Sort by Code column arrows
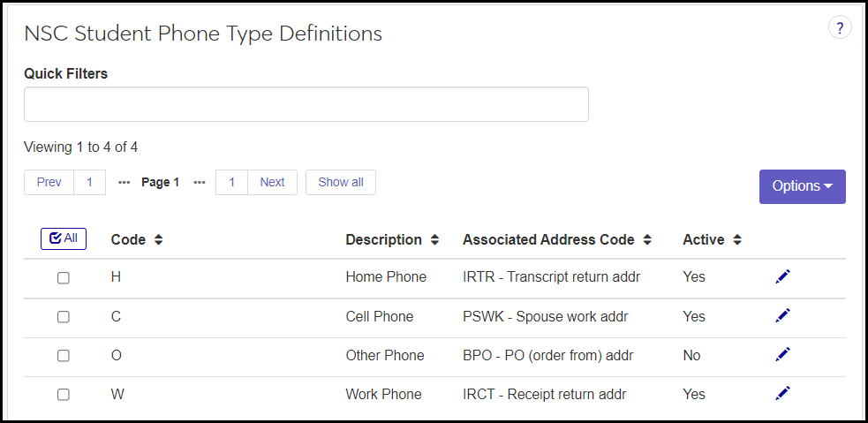Image resolution: width=868 pixels, height=423 pixels. (x=159, y=239)
